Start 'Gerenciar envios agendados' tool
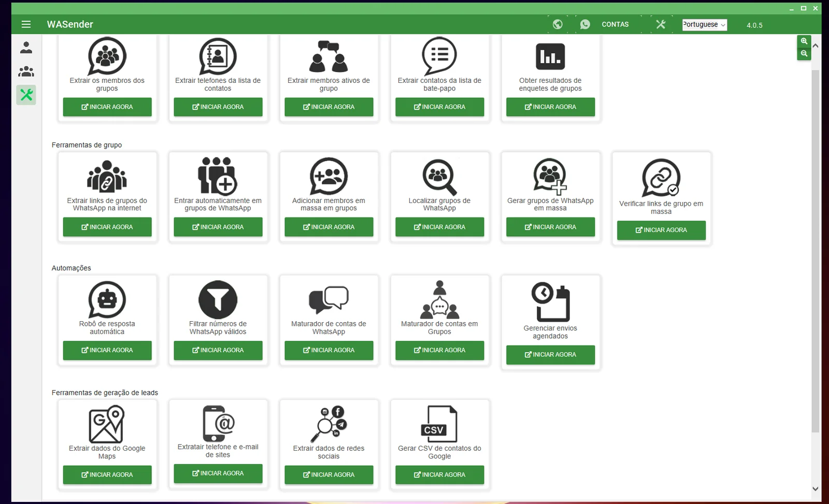The height and width of the screenshot is (504, 829). pos(550,355)
